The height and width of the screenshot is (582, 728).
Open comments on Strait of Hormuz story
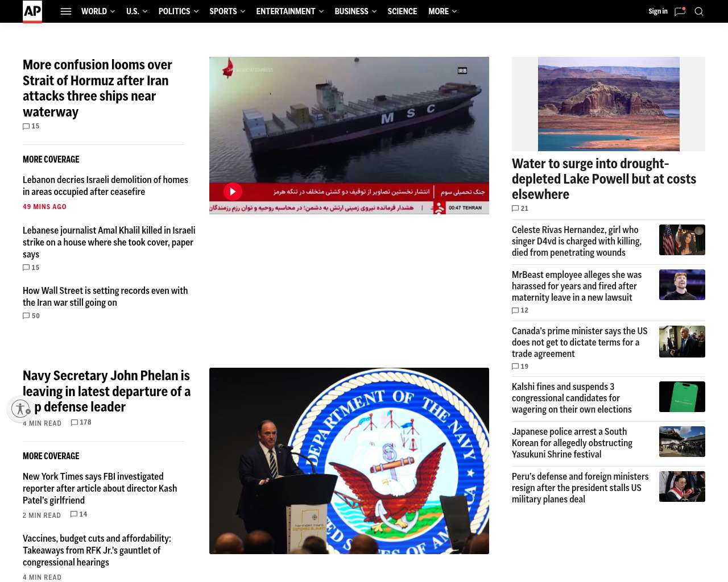pos(31,126)
